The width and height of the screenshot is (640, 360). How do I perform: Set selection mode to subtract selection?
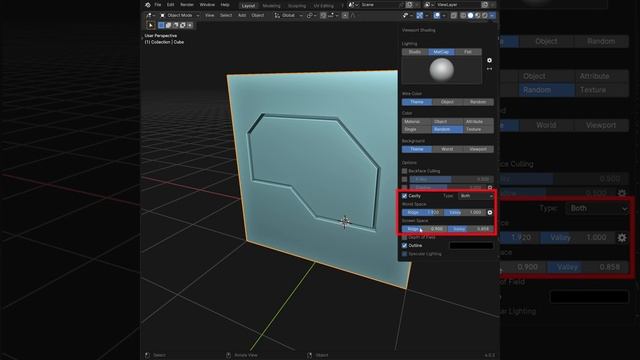click(176, 25)
